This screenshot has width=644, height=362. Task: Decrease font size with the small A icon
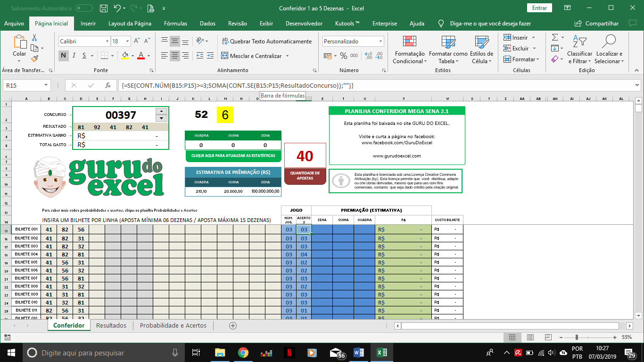click(x=148, y=41)
